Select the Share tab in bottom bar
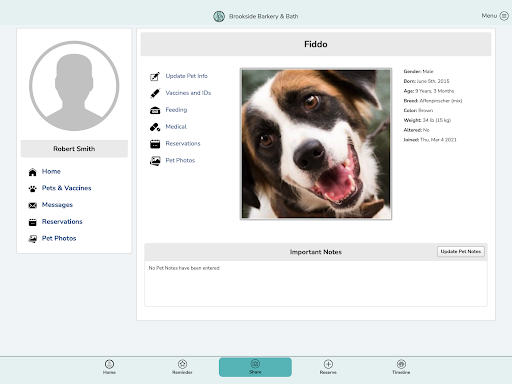 pyautogui.click(x=255, y=367)
